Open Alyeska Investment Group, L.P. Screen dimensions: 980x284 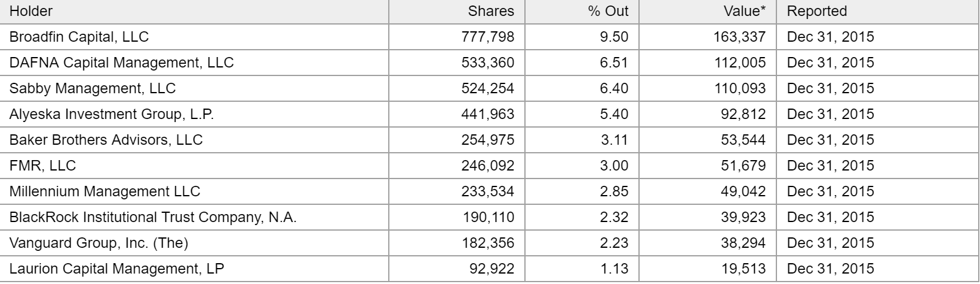pos(112,114)
